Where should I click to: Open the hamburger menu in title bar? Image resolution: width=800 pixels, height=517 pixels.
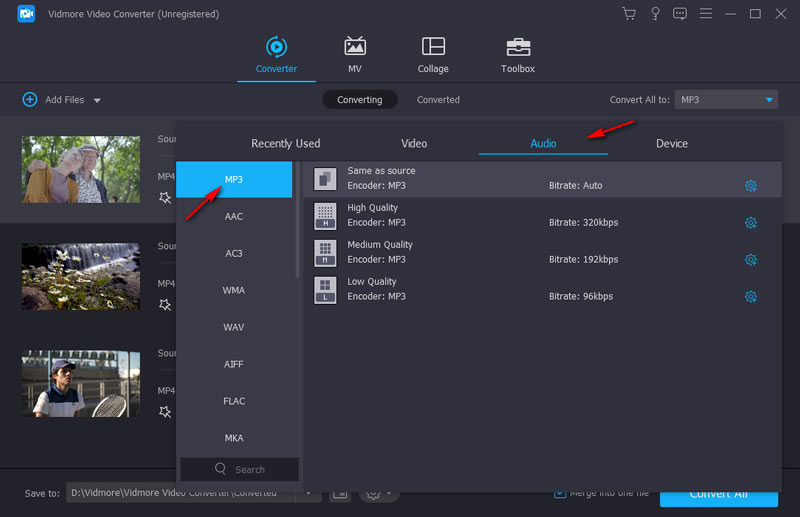pos(706,14)
